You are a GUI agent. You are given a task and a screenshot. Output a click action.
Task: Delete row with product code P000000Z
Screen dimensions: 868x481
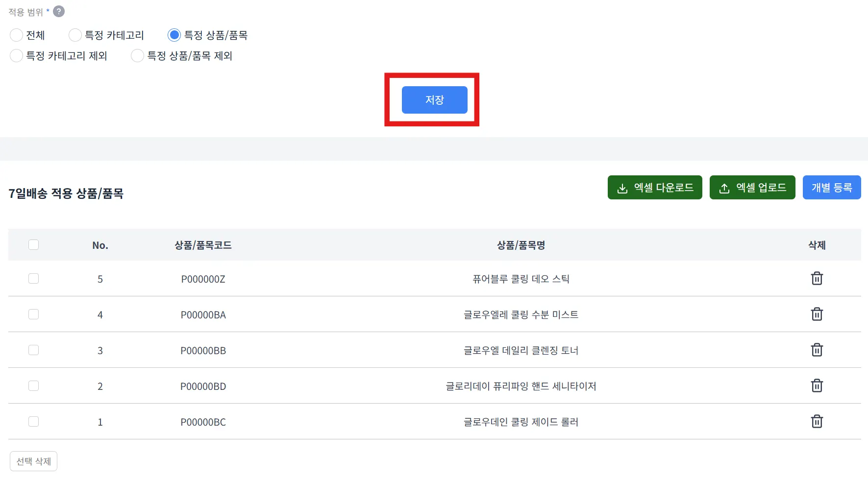pos(817,278)
